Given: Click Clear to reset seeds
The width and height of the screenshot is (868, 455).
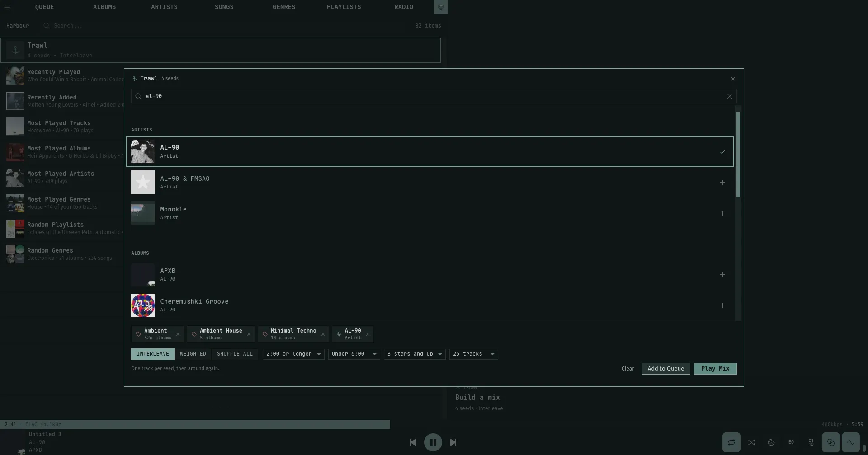Looking at the screenshot, I should coord(627,369).
